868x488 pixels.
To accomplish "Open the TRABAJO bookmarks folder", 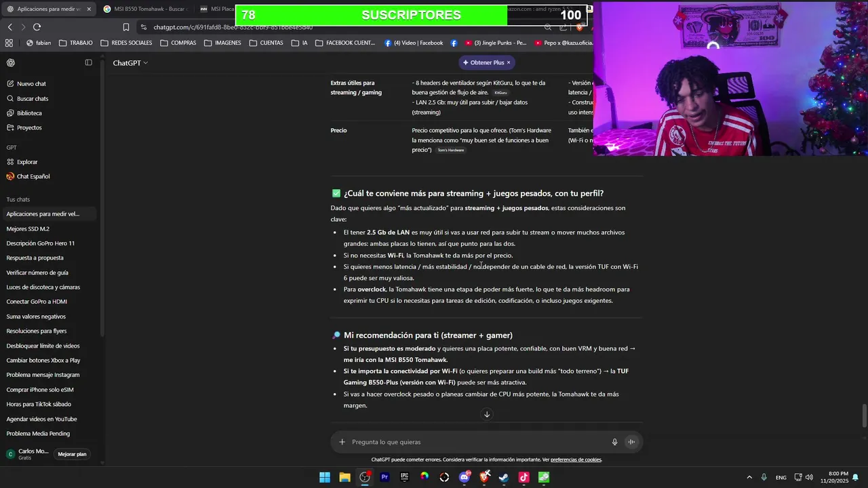I will [76, 43].
